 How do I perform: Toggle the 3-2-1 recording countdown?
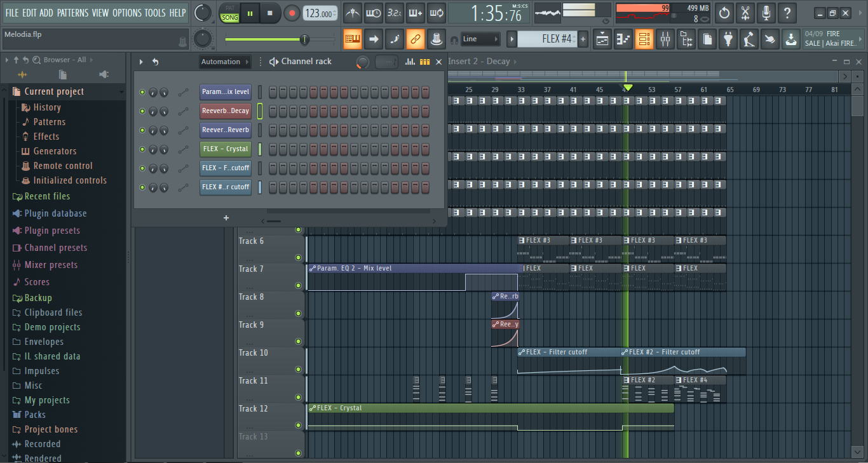395,13
